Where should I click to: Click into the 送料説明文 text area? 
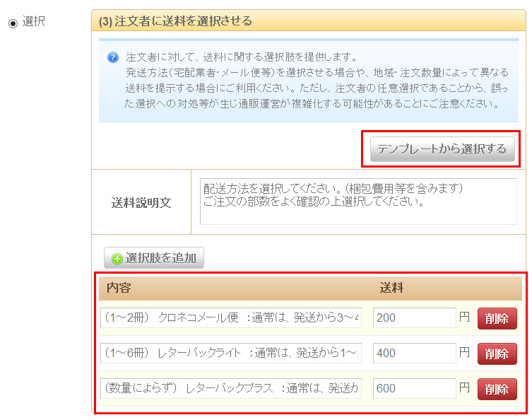[x=358, y=202]
